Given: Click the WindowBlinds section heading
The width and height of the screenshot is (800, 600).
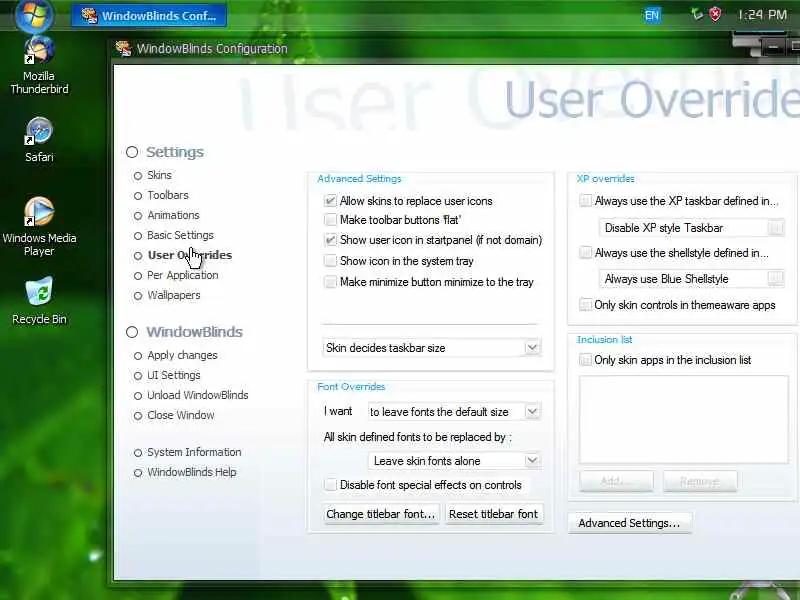Looking at the screenshot, I should (194, 332).
